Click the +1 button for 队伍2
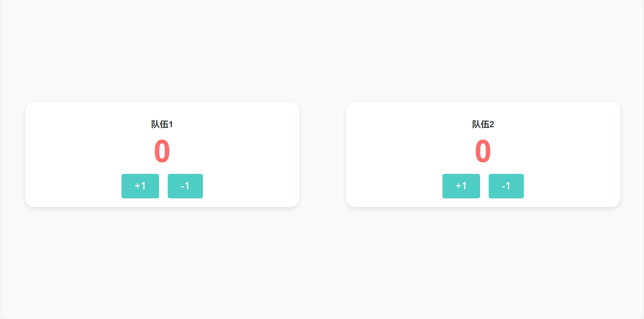 (x=461, y=186)
